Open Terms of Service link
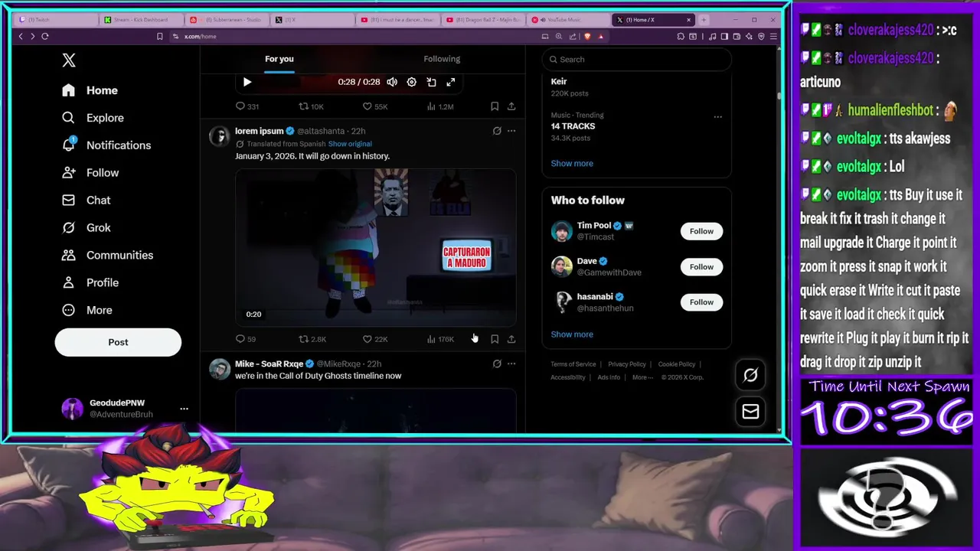980x551 pixels. click(573, 364)
